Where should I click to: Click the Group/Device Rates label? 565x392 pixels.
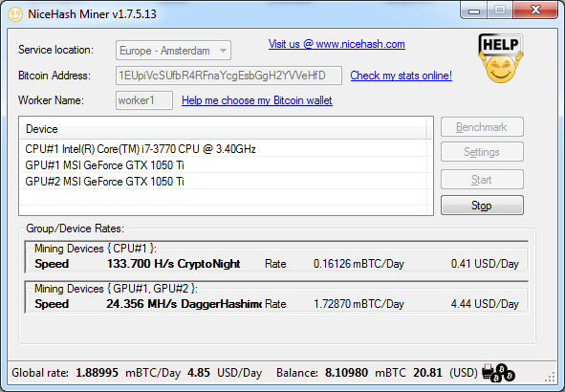(75, 229)
